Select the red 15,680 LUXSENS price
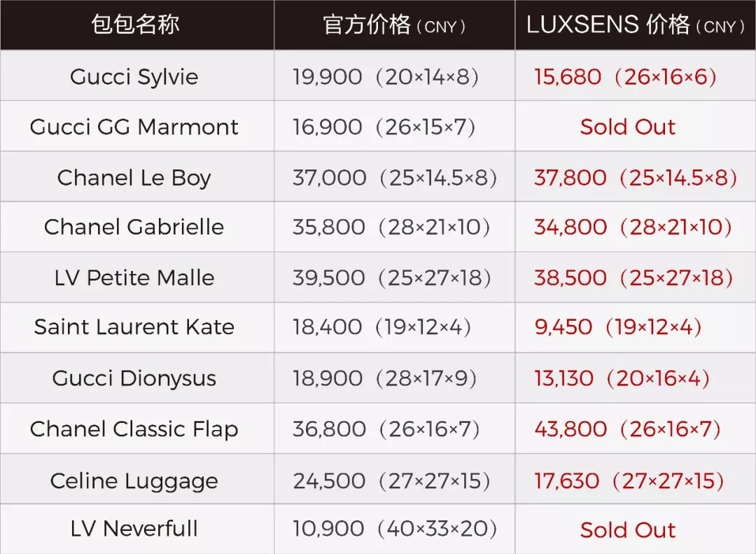 pyautogui.click(x=568, y=76)
